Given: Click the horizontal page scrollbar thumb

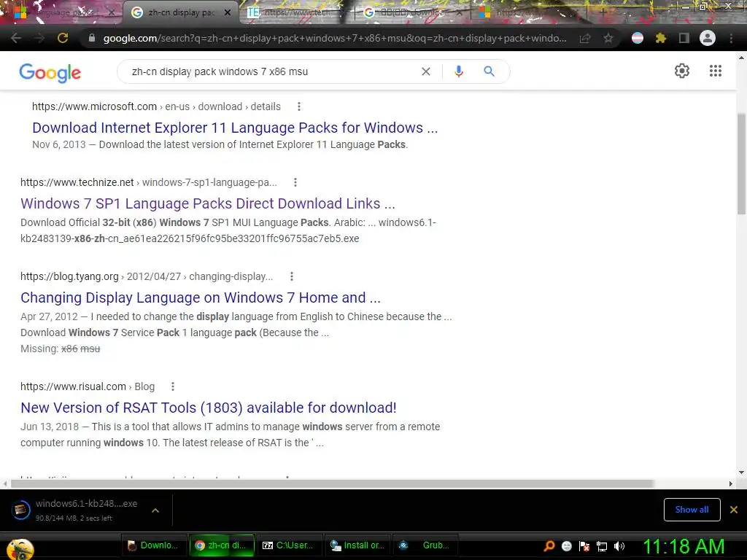Looking at the screenshot, I should pyautogui.click(x=332, y=483).
